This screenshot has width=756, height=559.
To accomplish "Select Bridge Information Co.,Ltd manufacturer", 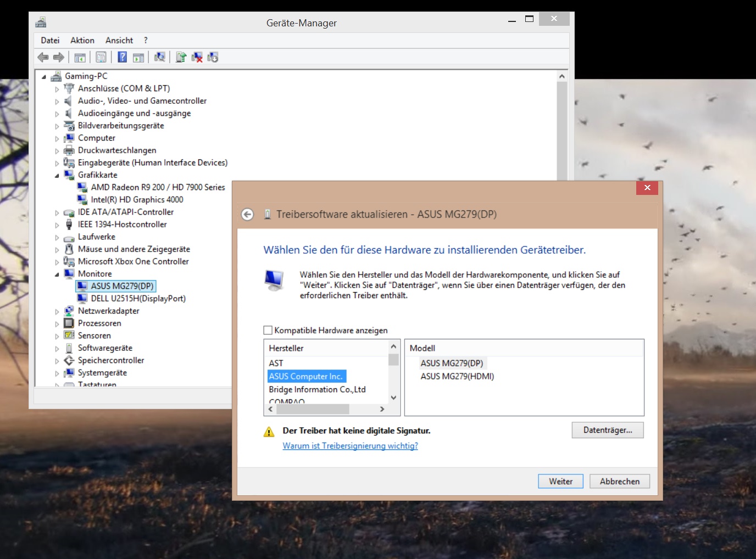I will coord(317,389).
